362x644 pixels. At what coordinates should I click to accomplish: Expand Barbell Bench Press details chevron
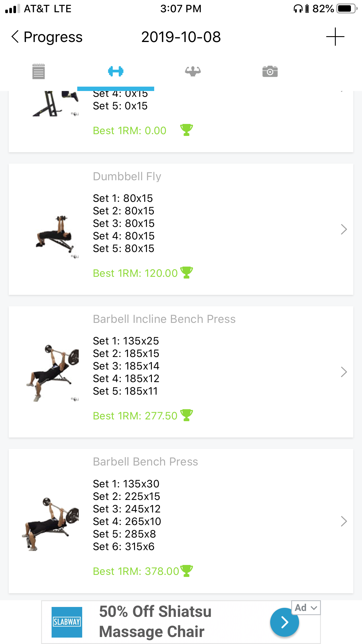(344, 521)
